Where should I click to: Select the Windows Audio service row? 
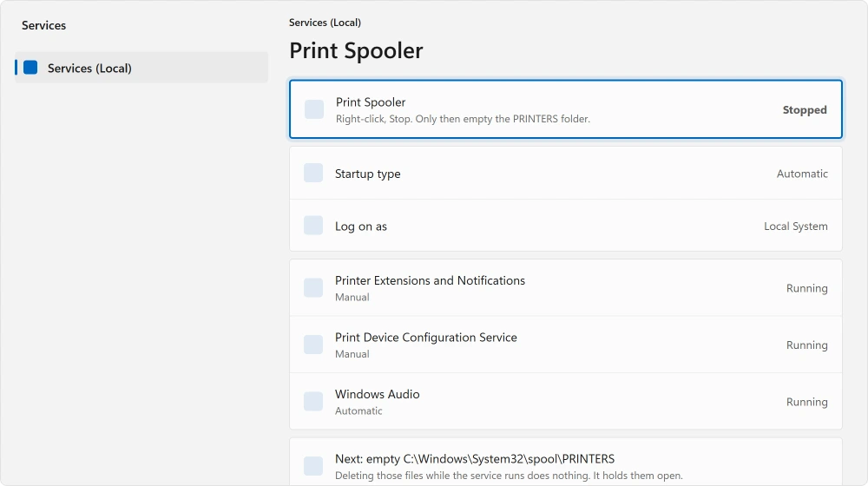coord(566,401)
